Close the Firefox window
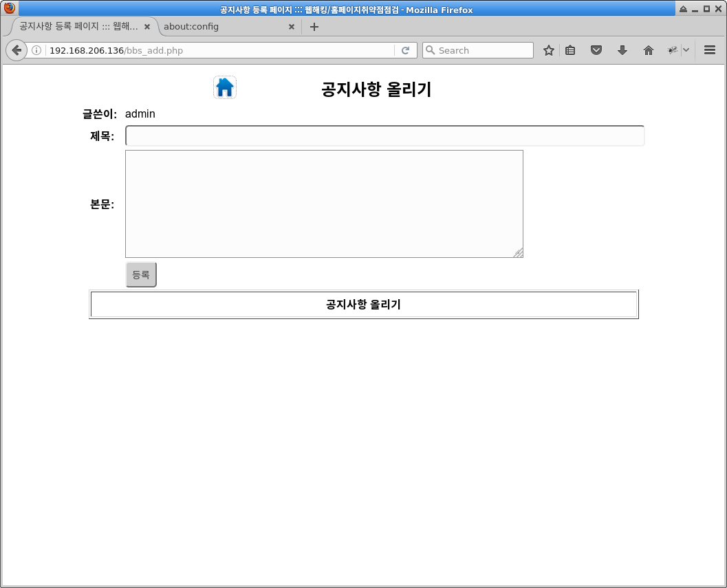This screenshot has height=588, width=727. [x=718, y=9]
